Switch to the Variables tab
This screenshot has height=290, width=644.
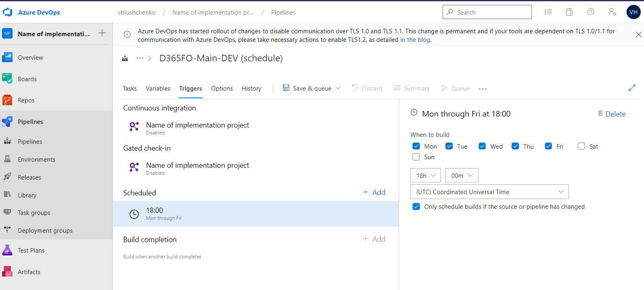pos(158,89)
